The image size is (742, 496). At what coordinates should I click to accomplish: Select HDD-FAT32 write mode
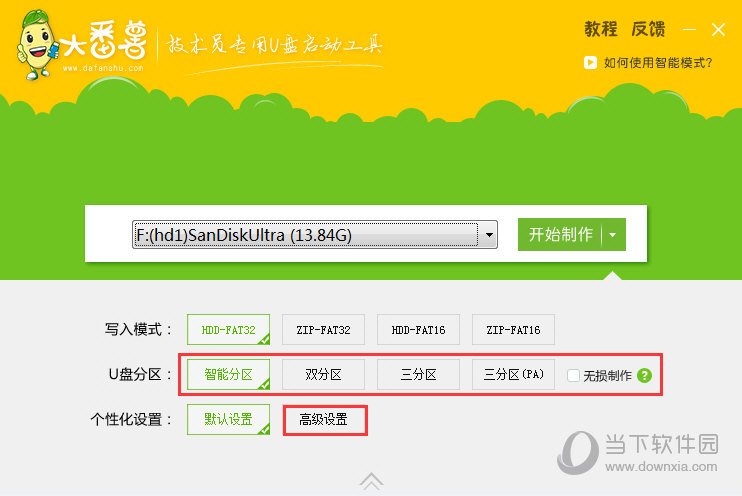point(229,329)
